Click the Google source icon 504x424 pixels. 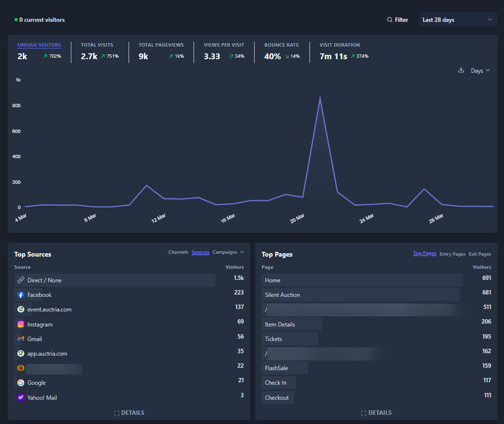coord(21,383)
